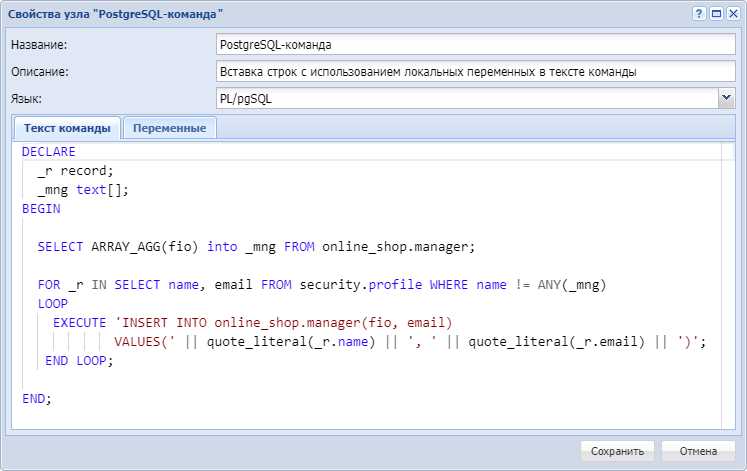This screenshot has height=471, width=747.
Task: Save with the Сохранить button
Action: 617,451
